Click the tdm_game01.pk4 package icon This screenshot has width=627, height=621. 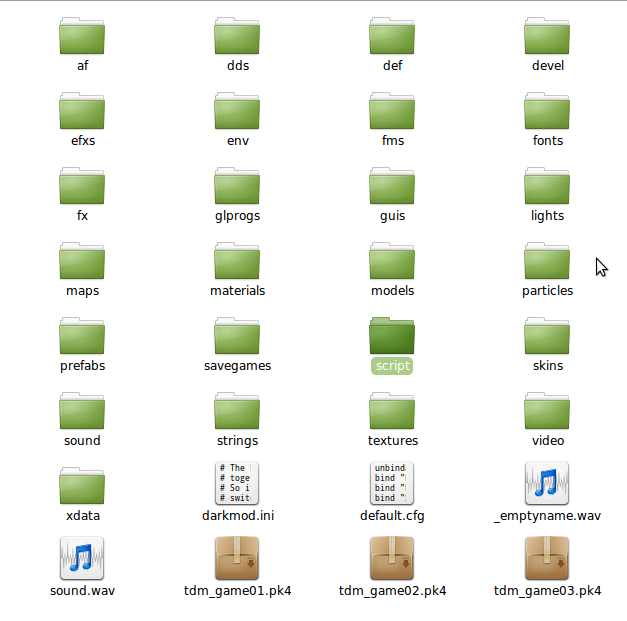click(237, 558)
